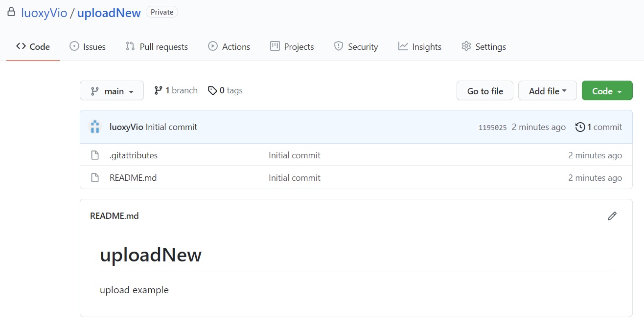Click the Private visibility badge
The height and width of the screenshot is (323, 644).
click(x=162, y=12)
